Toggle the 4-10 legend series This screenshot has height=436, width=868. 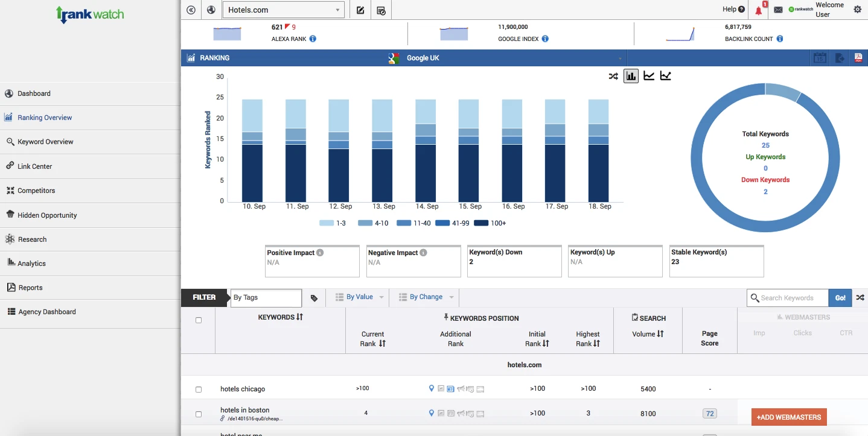[374, 223]
